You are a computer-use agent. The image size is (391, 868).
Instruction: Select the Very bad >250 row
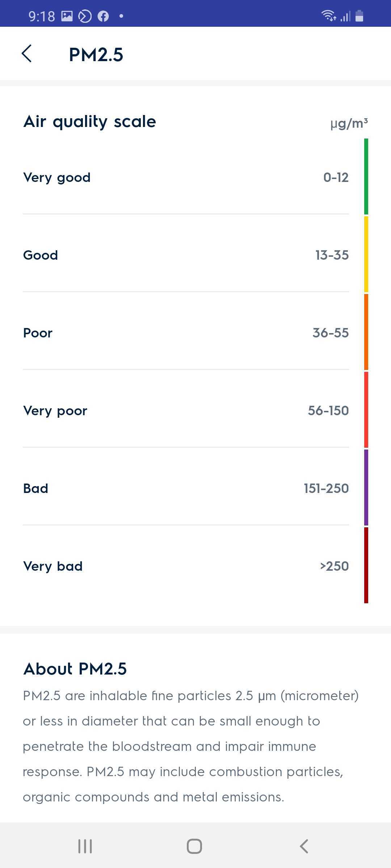pyautogui.click(x=186, y=566)
